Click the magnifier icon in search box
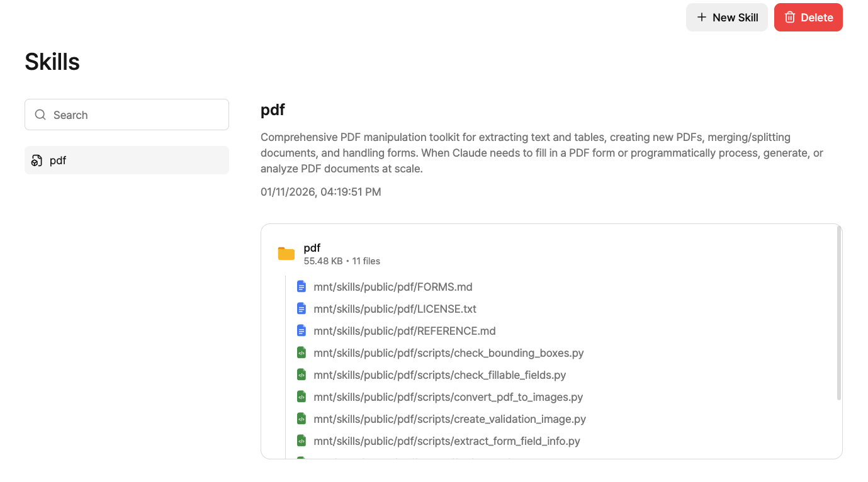The width and height of the screenshot is (868, 482). pos(40,115)
